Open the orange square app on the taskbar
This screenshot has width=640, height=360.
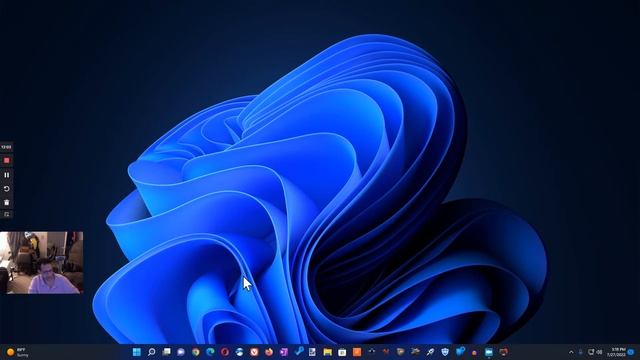click(x=357, y=352)
